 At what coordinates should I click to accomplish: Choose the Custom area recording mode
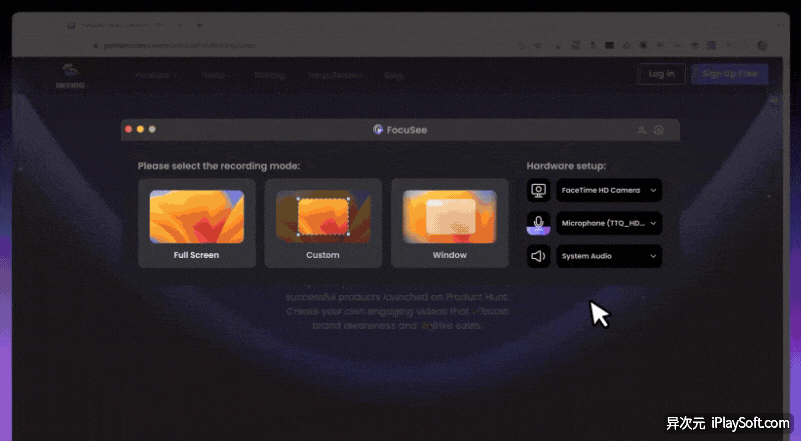[323, 223]
